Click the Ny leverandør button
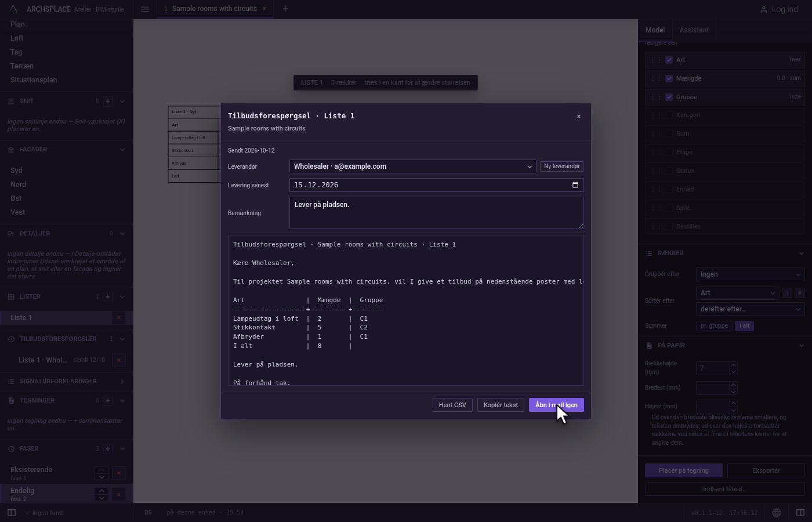812x522 pixels. pos(562,166)
